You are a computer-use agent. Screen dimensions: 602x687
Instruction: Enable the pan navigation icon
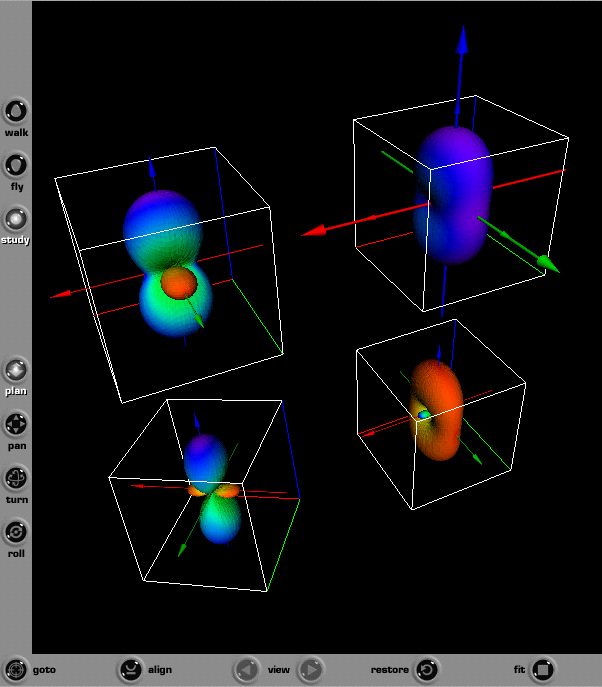[x=16, y=424]
